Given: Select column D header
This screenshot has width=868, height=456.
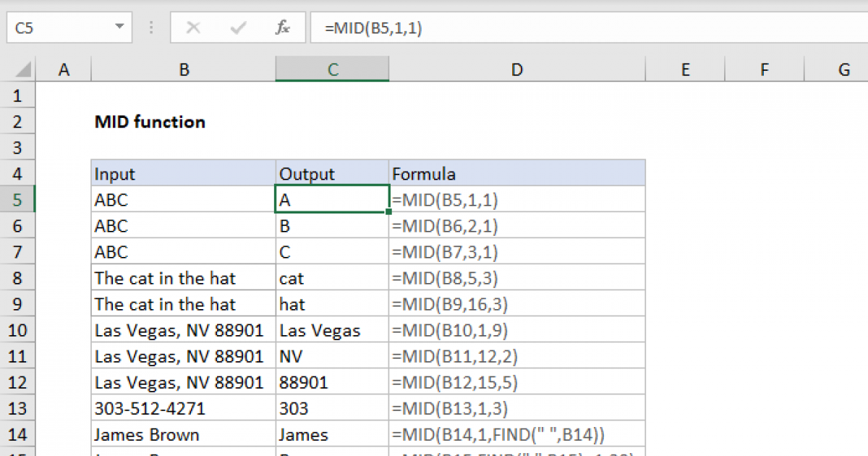Looking at the screenshot, I should (516, 69).
